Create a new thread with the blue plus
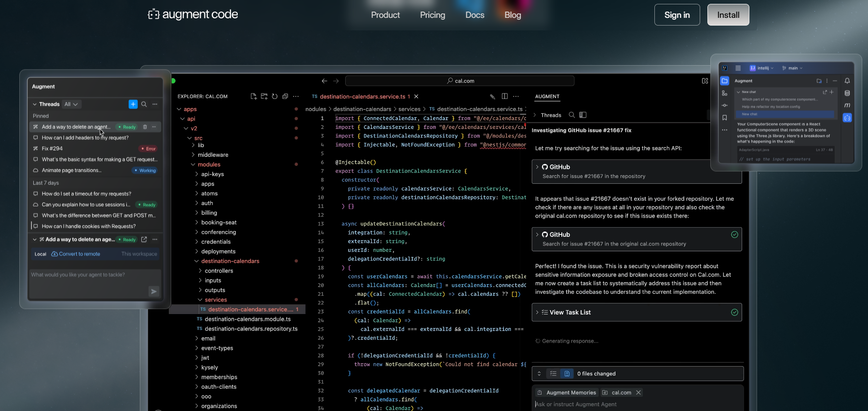This screenshot has height=411, width=868. [x=133, y=104]
